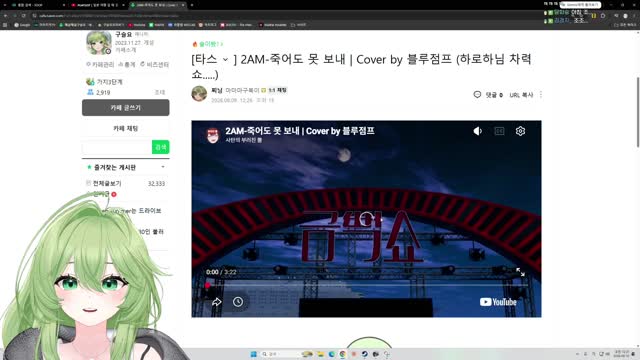Focus the cafe search input field

coord(117,147)
